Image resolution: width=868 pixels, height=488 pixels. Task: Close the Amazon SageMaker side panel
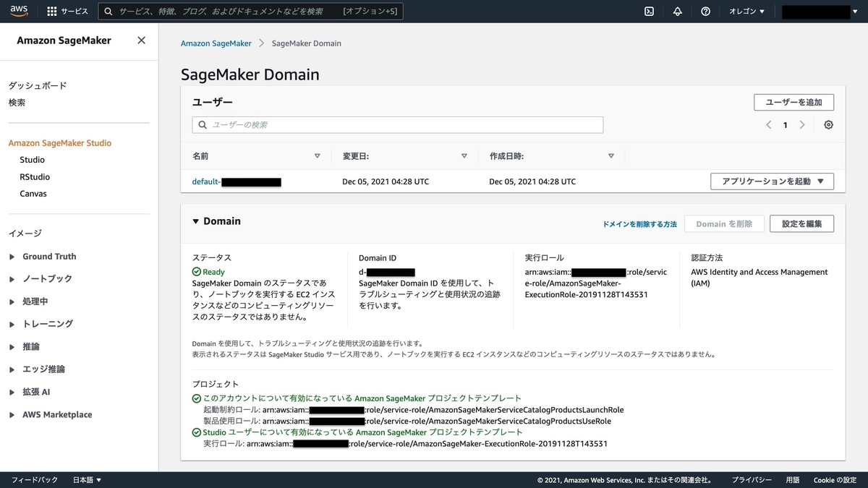click(141, 40)
